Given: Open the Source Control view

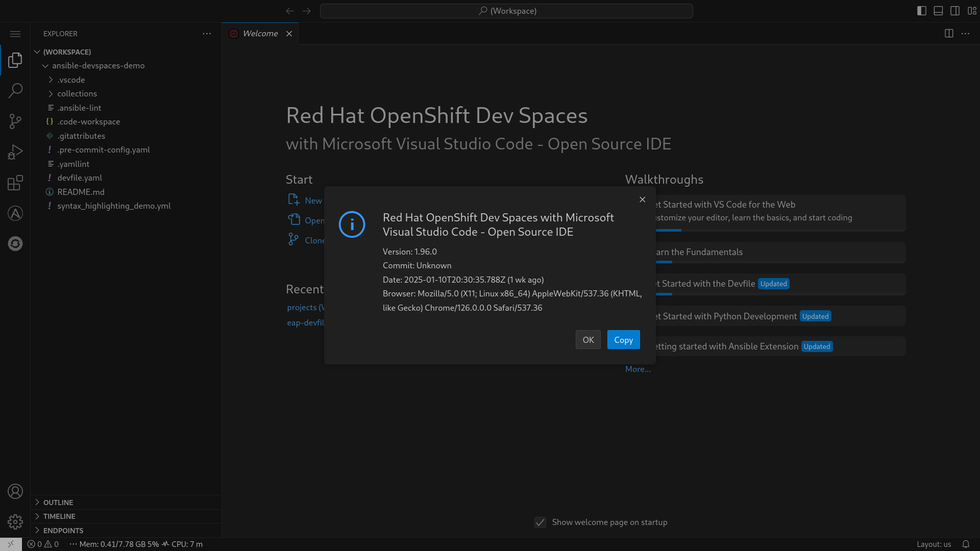Looking at the screenshot, I should [x=15, y=121].
